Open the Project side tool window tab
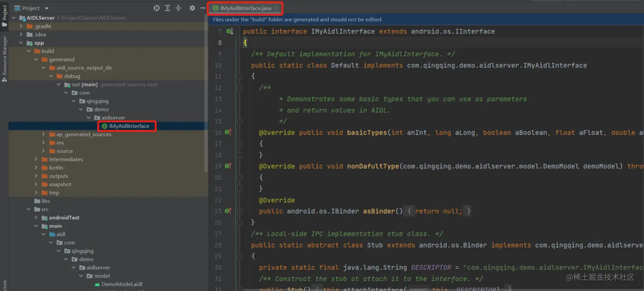The height and width of the screenshot is (291, 644). pyautogui.click(x=4, y=16)
